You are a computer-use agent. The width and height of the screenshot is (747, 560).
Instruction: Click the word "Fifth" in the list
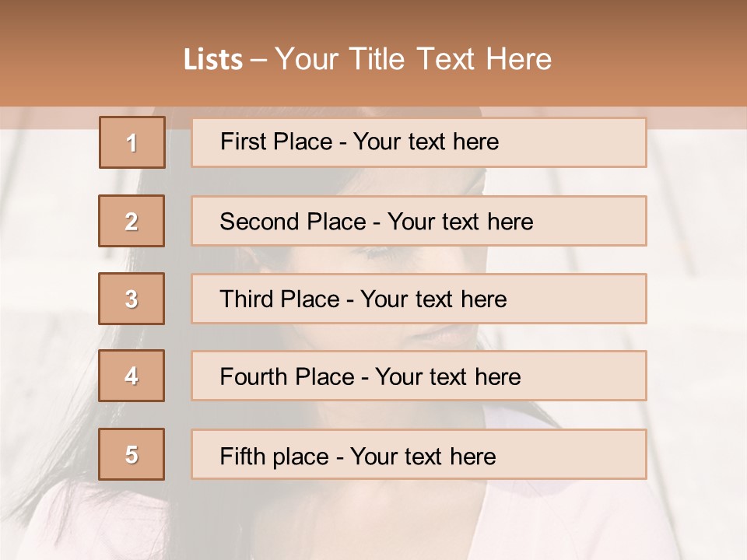[x=243, y=455]
